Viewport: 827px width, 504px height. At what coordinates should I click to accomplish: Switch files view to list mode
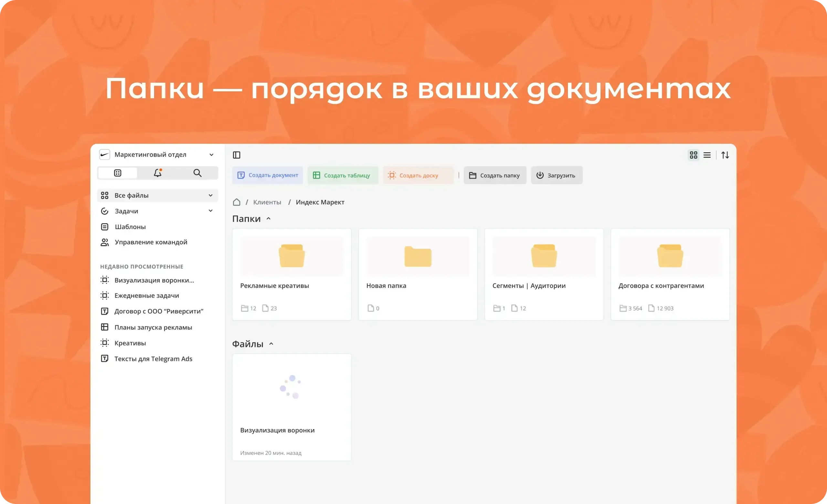pos(707,155)
